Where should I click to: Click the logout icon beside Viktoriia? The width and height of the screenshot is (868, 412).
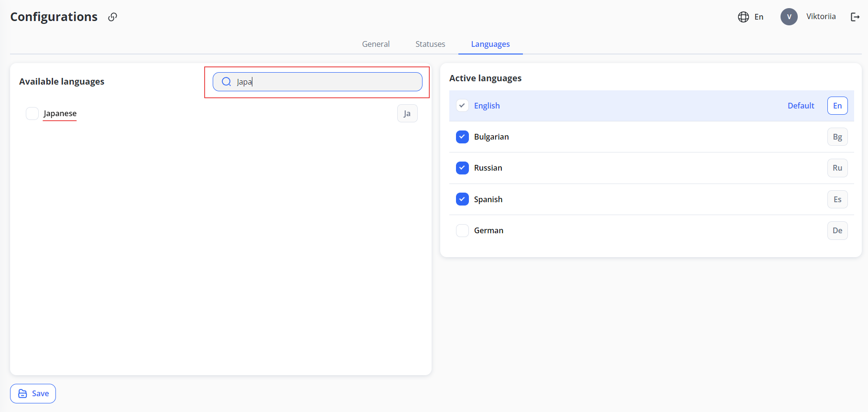pyautogui.click(x=855, y=17)
